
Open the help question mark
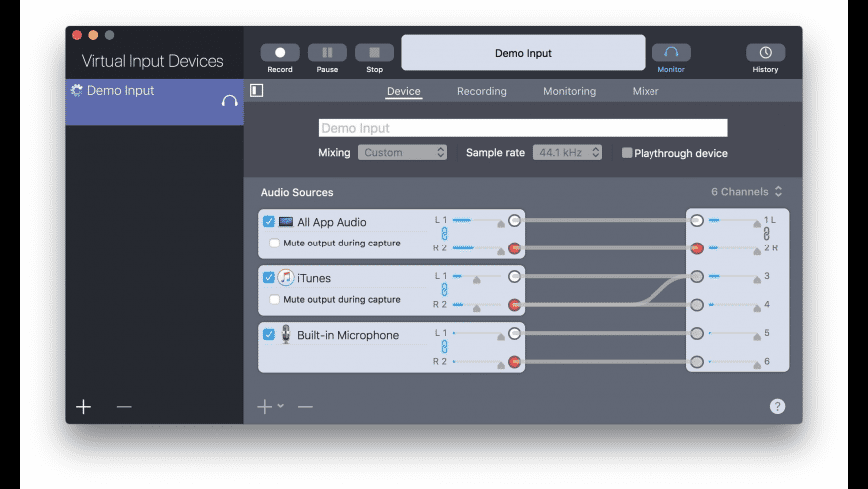point(777,406)
